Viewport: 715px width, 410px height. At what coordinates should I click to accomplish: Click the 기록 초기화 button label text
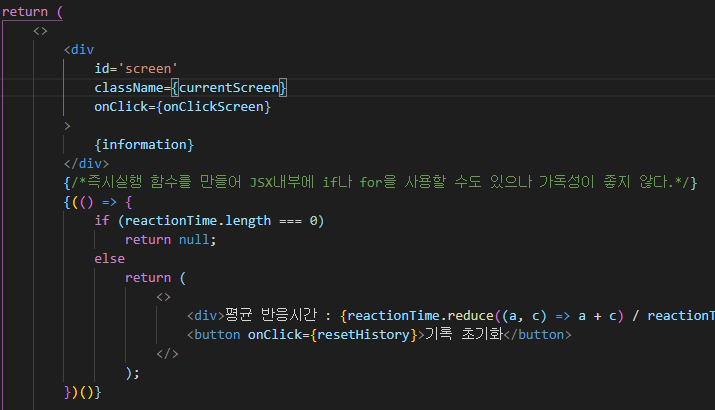coord(463,334)
